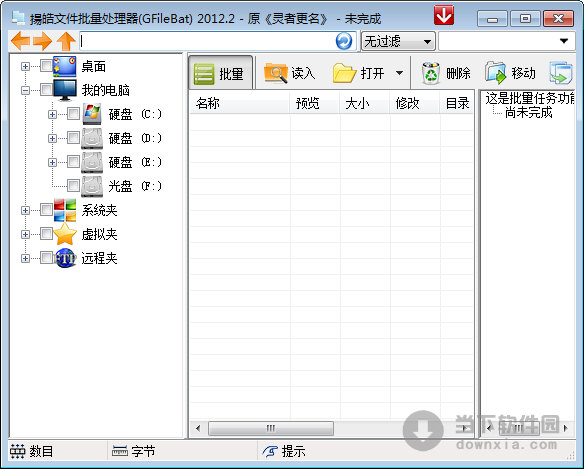Screen dimensions: 584x469
Task: Go up one folder with up arrow
Action: pos(66,41)
